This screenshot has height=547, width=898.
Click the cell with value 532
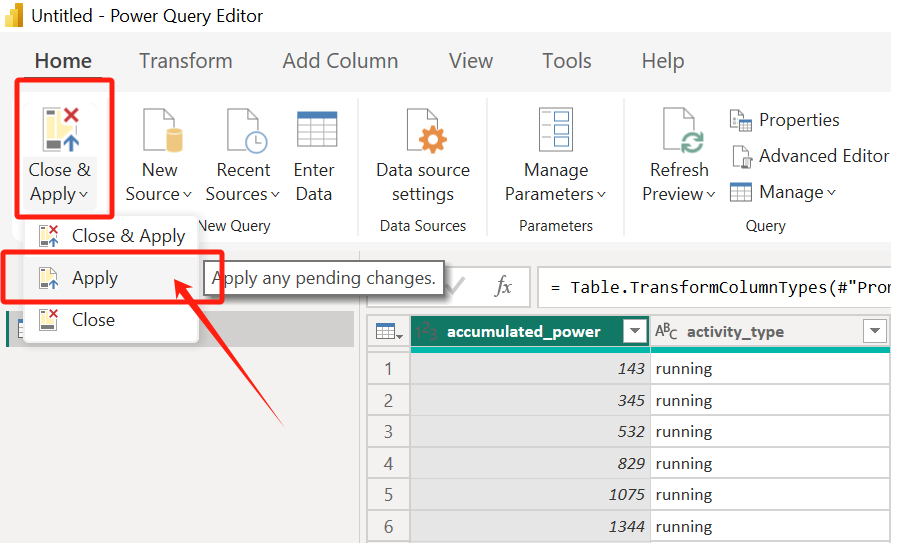(x=530, y=432)
